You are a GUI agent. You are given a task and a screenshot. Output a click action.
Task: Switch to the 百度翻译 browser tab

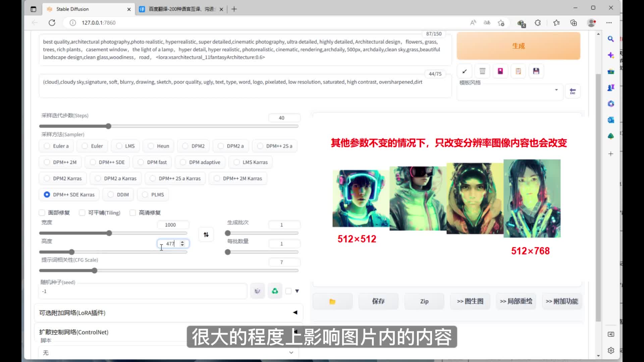178,9
